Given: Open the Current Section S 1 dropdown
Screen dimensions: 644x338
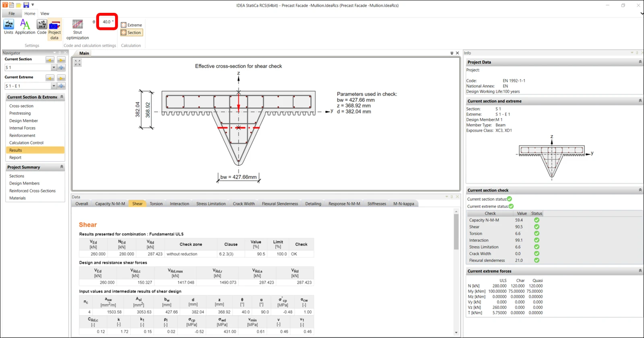Looking at the screenshot, I should click(30, 68).
